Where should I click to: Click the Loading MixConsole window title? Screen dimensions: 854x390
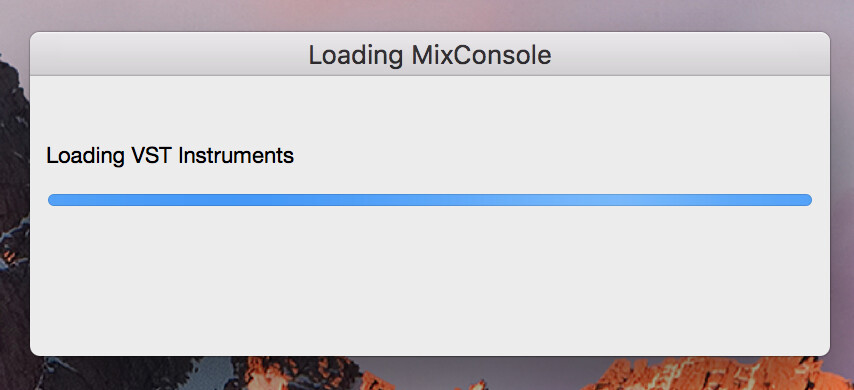point(430,56)
